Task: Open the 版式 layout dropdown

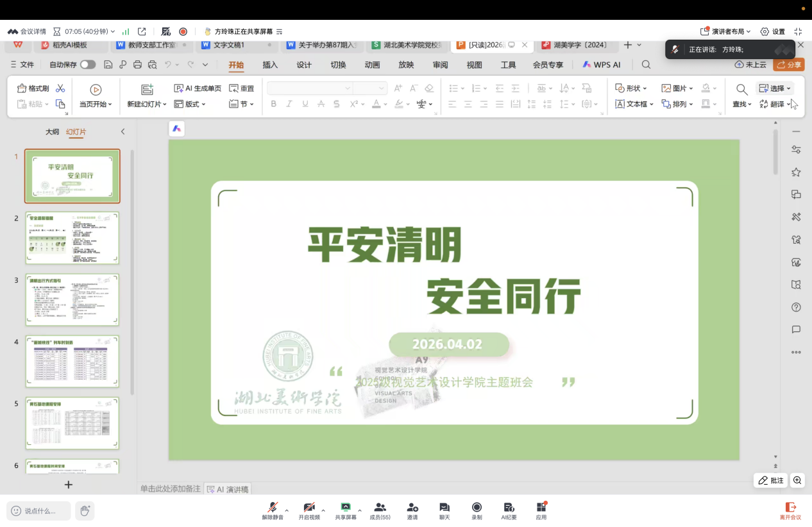Action: tap(187, 104)
